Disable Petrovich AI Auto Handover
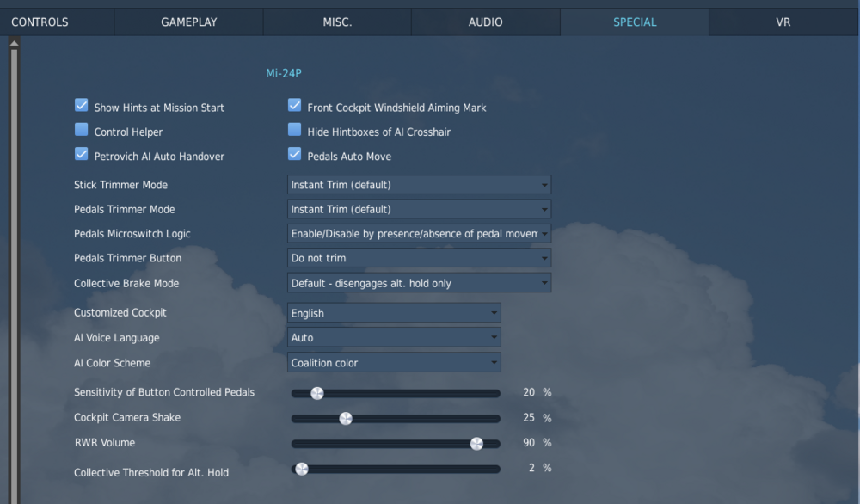860x504 pixels. [82, 155]
